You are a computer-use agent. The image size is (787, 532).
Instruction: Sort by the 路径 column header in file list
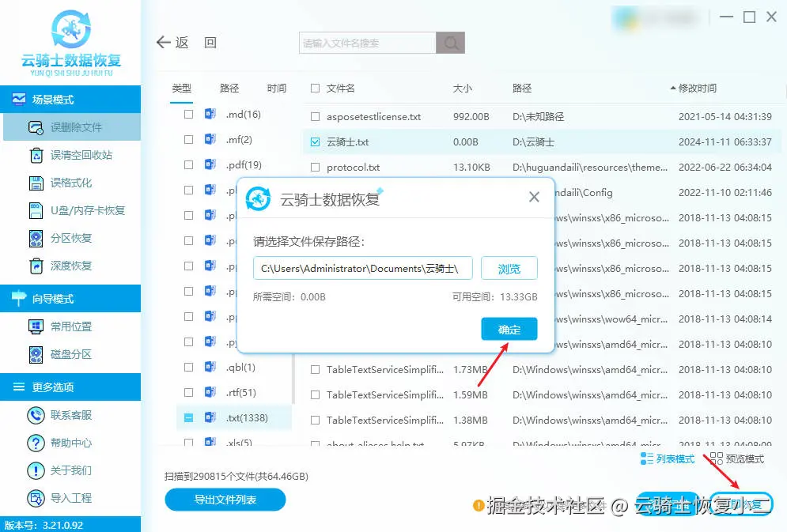click(522, 89)
